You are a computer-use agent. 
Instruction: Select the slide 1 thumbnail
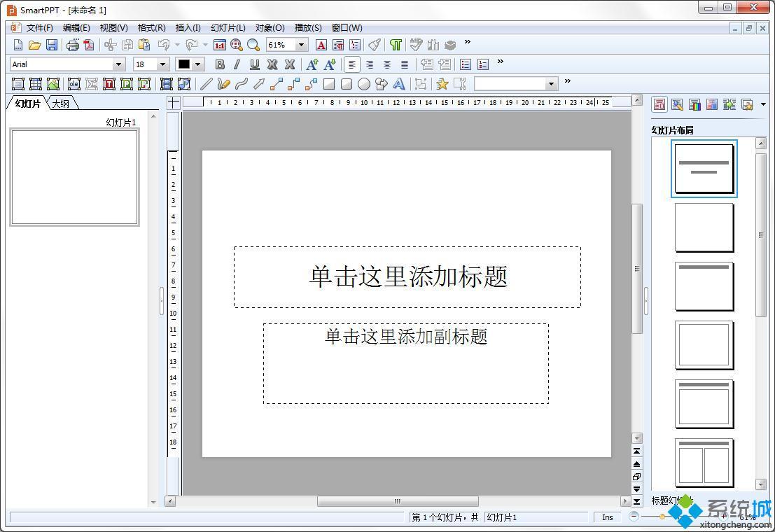pos(75,178)
